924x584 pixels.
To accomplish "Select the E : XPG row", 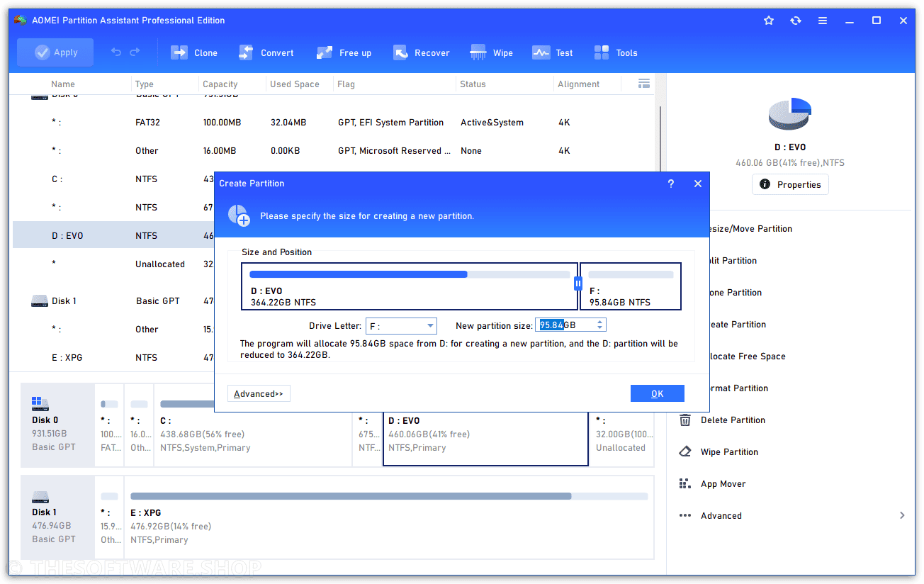I will pos(113,357).
